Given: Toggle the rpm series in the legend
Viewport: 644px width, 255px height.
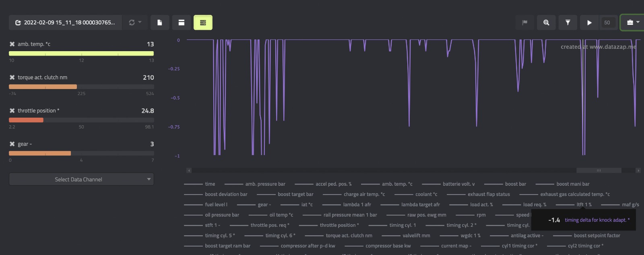Looking at the screenshot, I should pos(481,215).
